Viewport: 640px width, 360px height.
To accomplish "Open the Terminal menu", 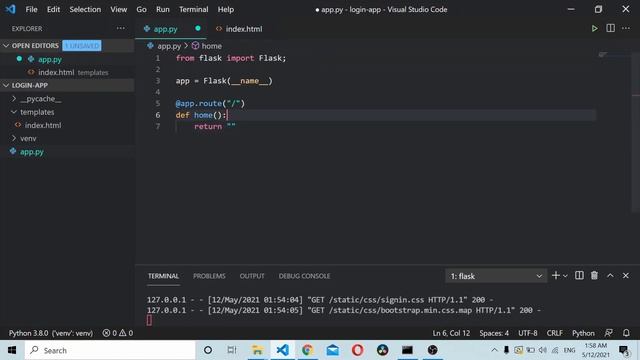I will pyautogui.click(x=193, y=9).
